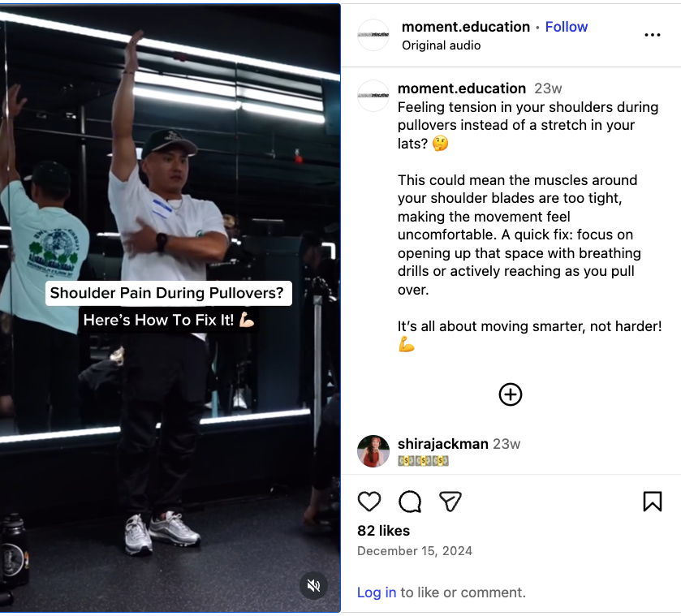Open the three-dot more options menu
The width and height of the screenshot is (681, 616).
[x=653, y=35]
